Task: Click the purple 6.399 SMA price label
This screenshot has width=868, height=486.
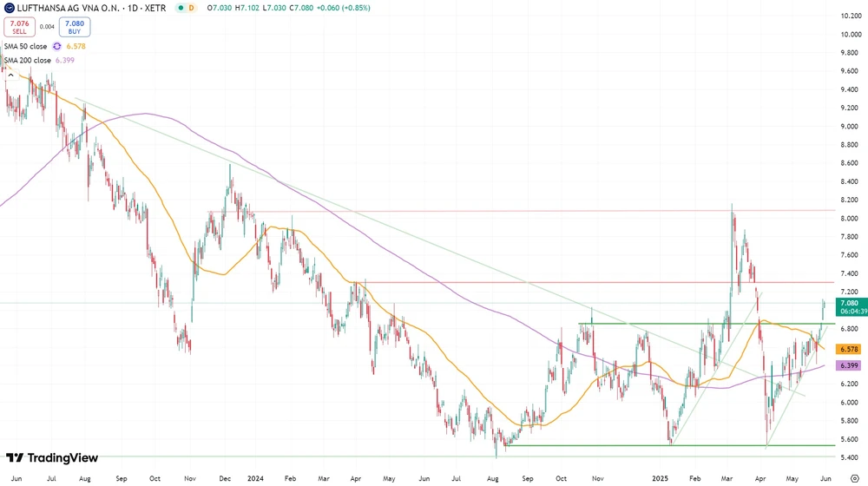Action: [847, 366]
